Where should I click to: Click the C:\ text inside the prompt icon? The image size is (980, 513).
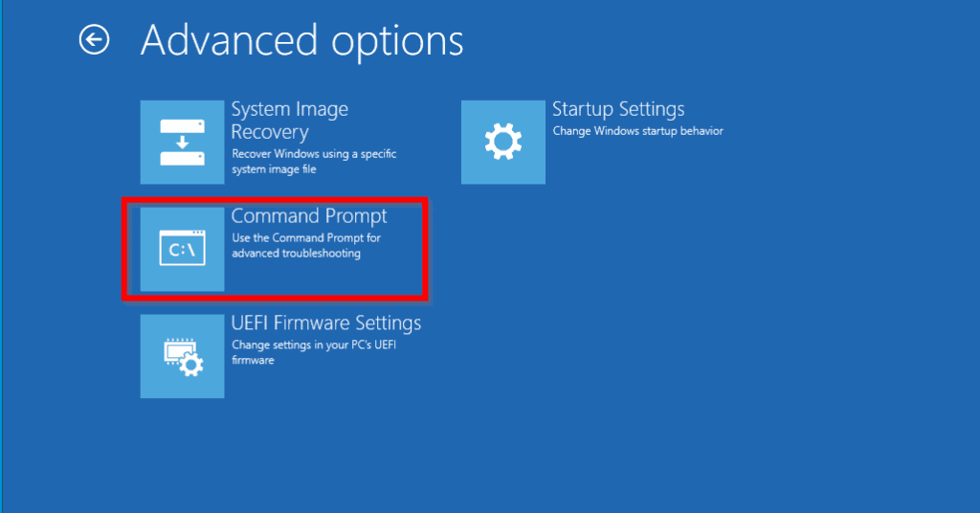point(182,252)
